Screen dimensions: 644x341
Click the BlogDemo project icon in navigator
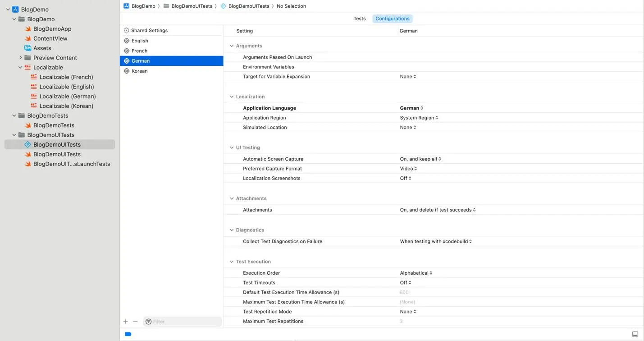15,9
